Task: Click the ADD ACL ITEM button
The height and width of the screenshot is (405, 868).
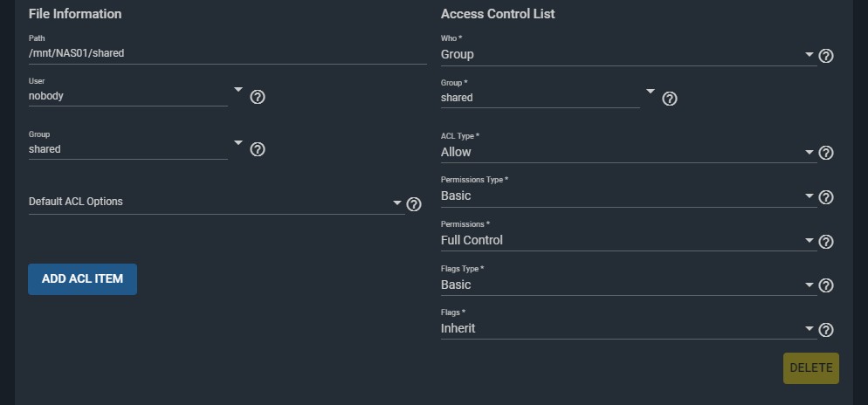Action: (82, 278)
